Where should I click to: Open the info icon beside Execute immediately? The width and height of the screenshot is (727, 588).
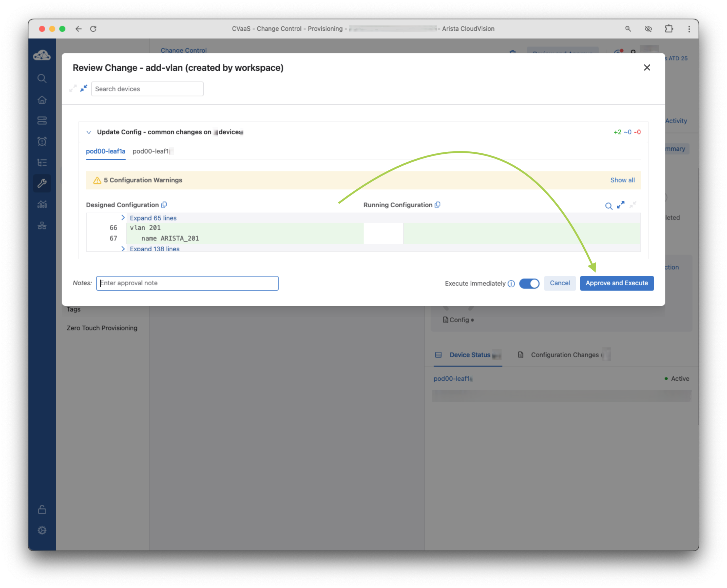point(511,284)
